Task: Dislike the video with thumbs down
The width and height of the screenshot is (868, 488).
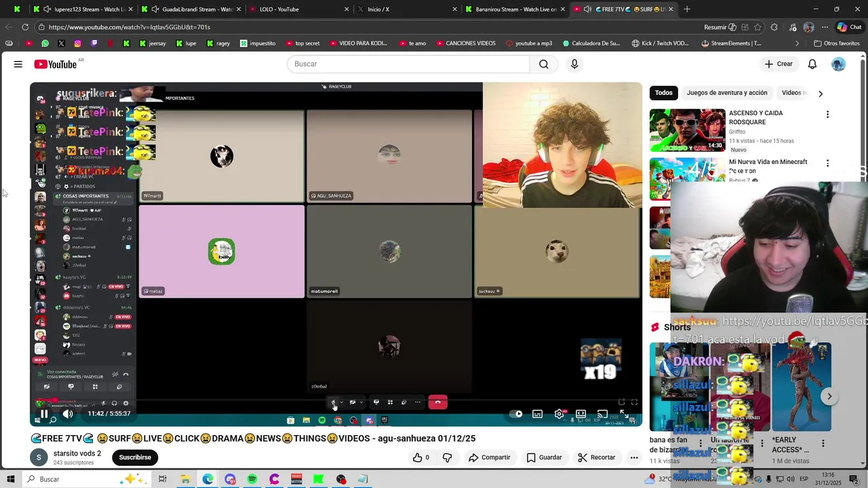Action: (x=447, y=457)
